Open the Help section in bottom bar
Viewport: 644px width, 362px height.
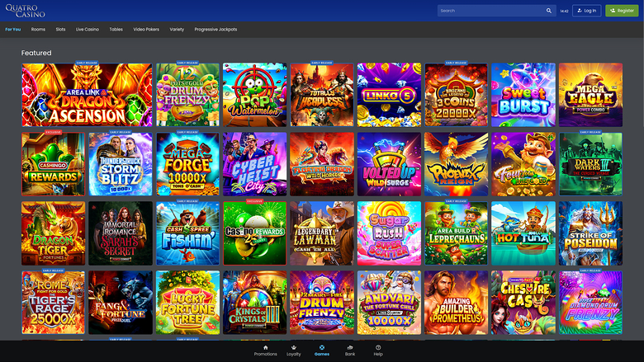[x=378, y=350]
